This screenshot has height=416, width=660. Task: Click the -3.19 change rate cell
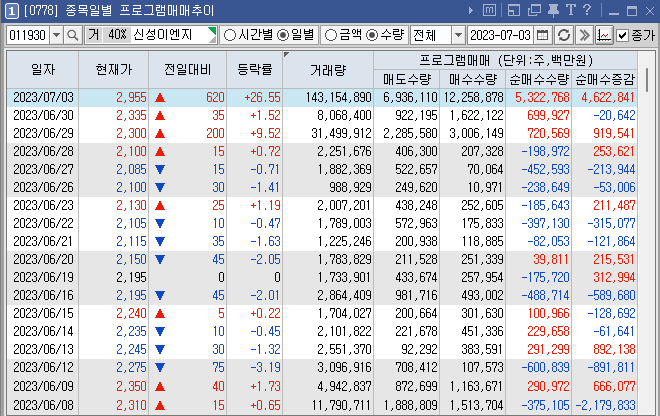[265, 368]
